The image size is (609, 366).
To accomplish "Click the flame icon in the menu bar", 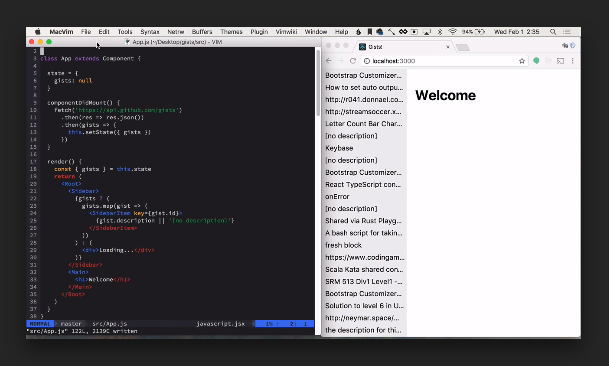I will 358,32.
